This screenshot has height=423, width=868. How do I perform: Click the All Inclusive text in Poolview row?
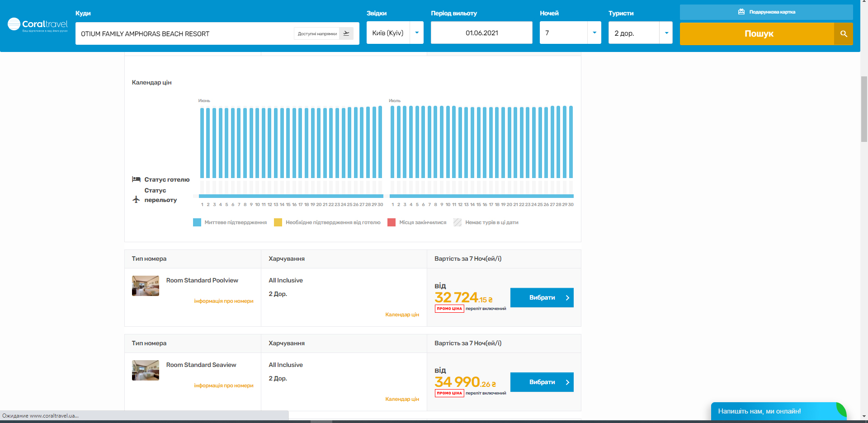coord(286,280)
